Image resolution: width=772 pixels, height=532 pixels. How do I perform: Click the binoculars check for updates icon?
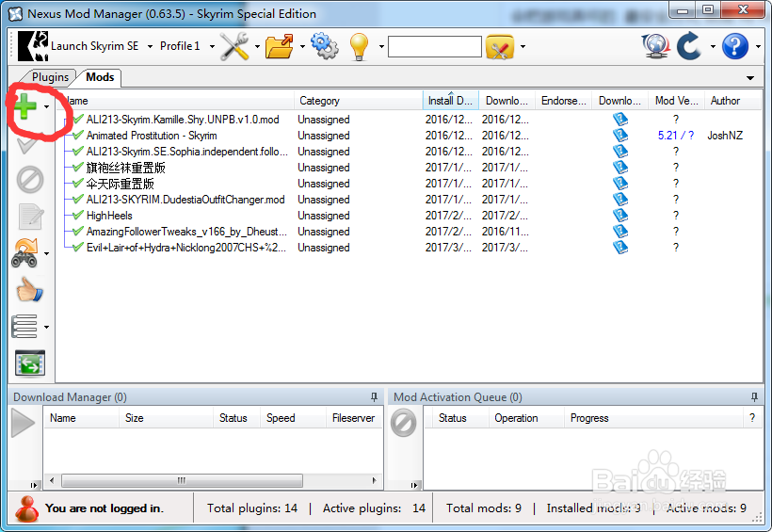click(25, 253)
